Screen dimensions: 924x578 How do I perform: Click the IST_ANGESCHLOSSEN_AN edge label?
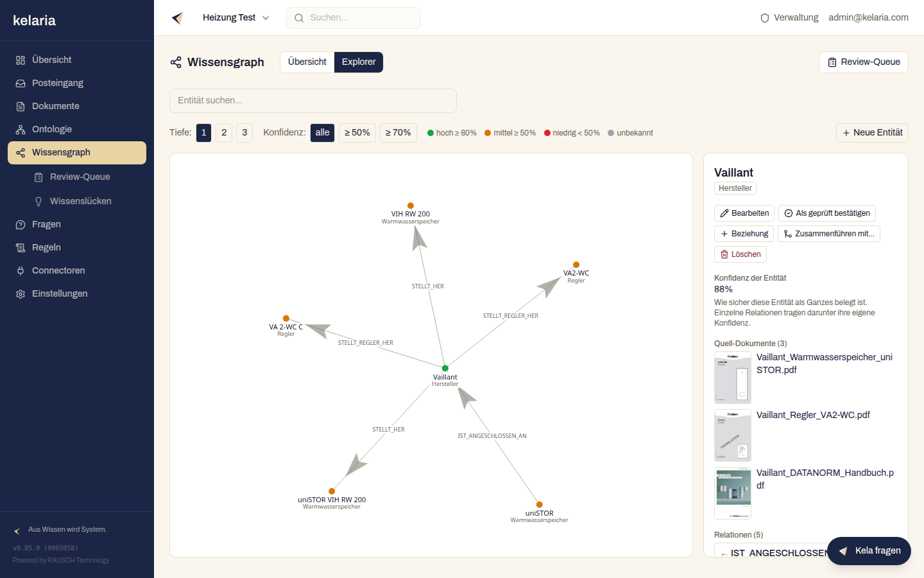click(x=492, y=436)
